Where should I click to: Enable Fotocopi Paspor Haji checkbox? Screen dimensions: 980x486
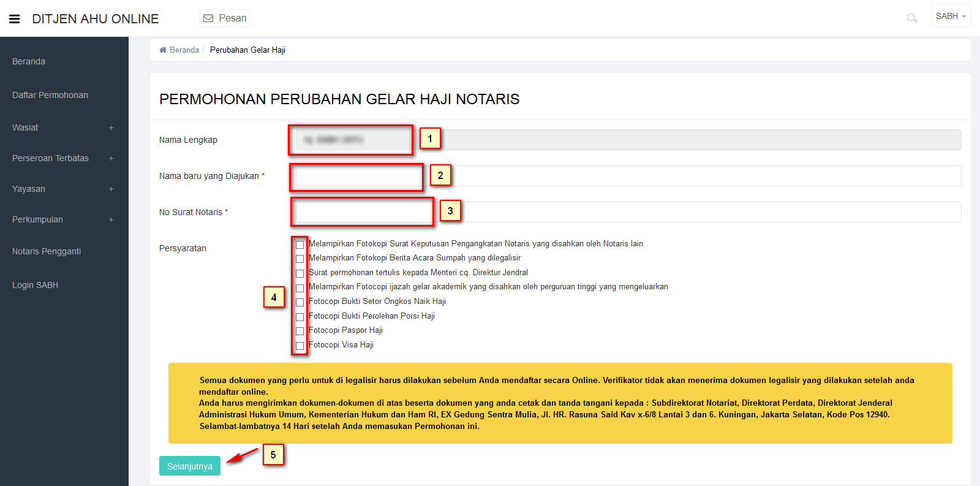[x=300, y=332]
